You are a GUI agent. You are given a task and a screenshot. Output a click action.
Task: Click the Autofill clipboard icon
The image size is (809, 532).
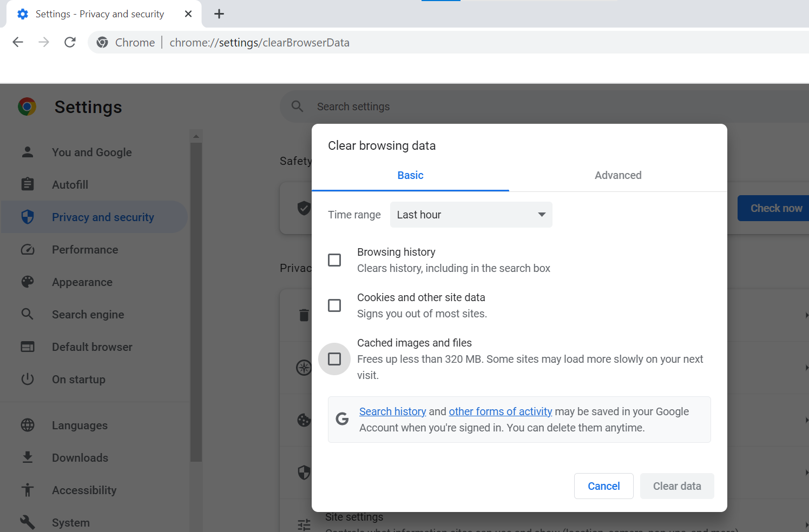[x=28, y=184]
